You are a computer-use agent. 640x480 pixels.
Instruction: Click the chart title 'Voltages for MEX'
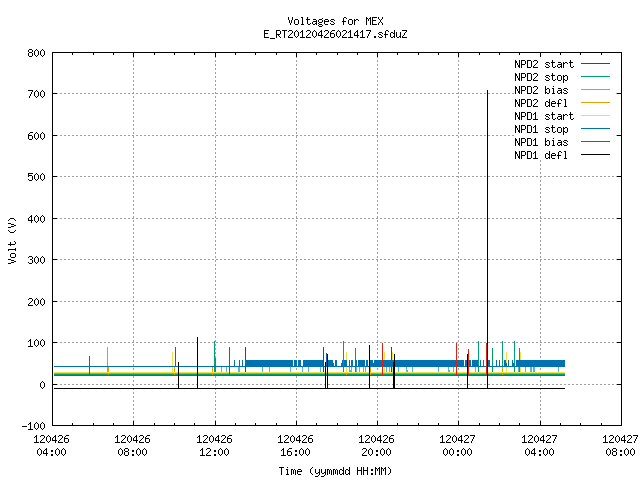click(x=335, y=21)
